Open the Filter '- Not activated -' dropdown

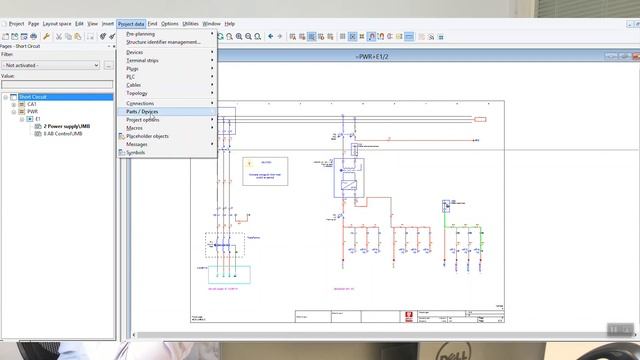pos(51,65)
